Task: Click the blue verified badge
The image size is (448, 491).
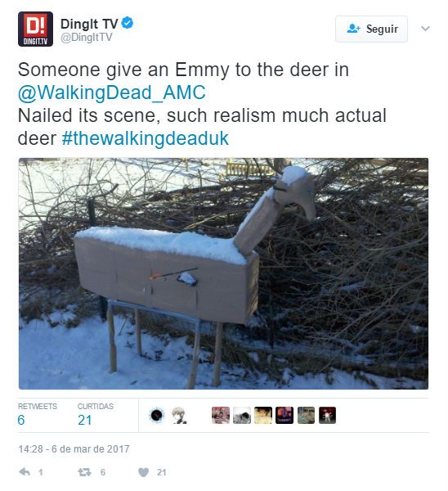Action: click(128, 23)
